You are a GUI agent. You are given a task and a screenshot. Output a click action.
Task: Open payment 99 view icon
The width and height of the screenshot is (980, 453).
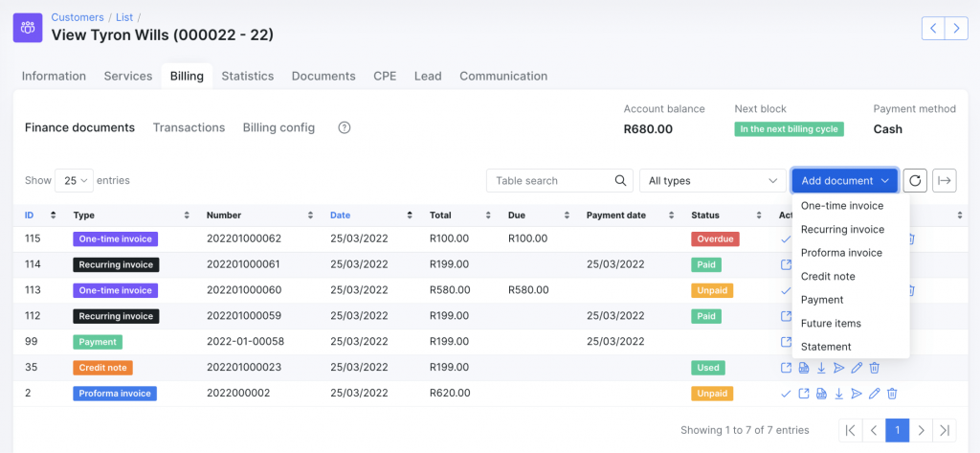[x=787, y=342]
